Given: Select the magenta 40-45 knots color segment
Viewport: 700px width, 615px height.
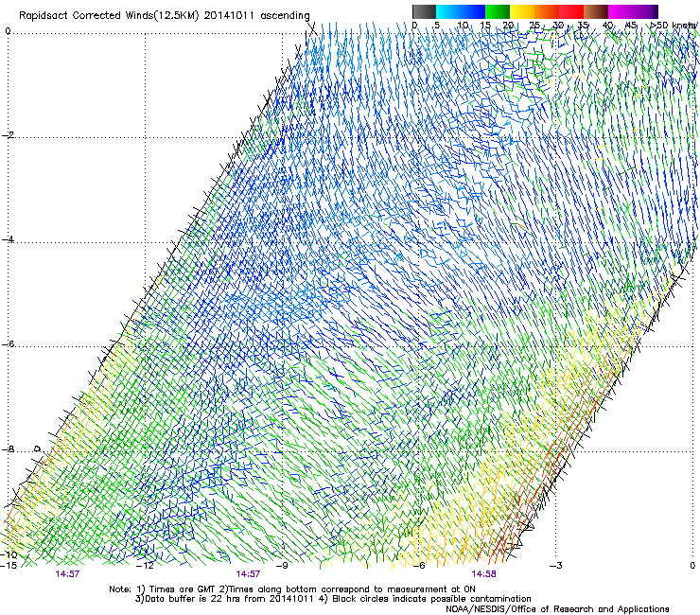Looking at the screenshot, I should [621, 11].
